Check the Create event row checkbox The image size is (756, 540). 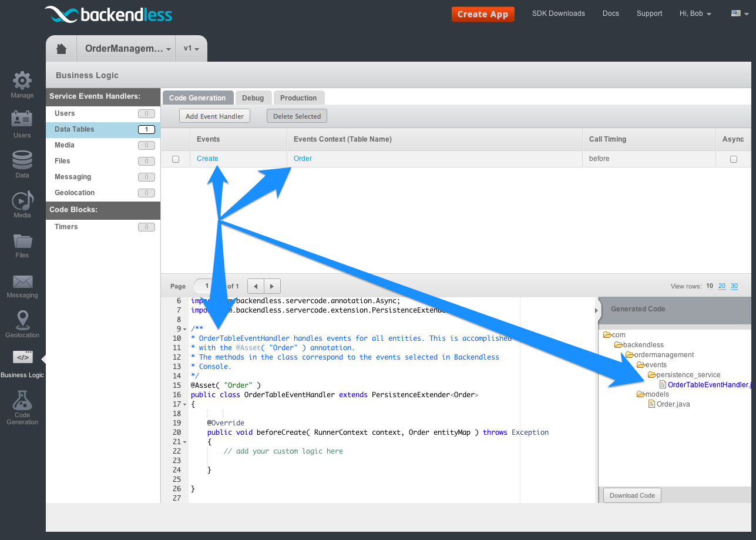point(176,159)
